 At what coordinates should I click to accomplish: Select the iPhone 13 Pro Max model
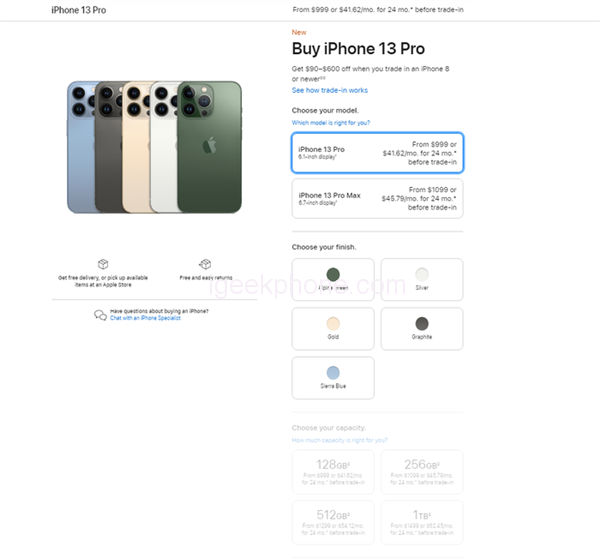377,198
